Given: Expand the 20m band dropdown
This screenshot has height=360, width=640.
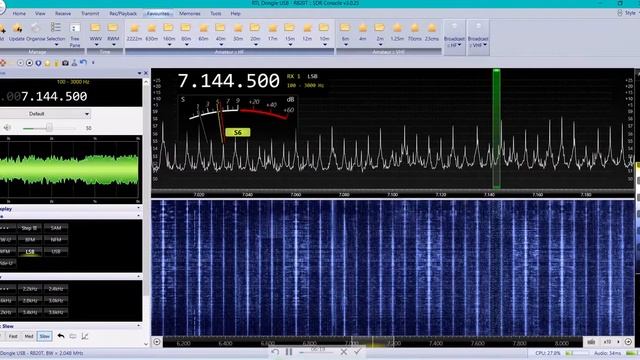Looking at the screenshot, I should 256,44.
